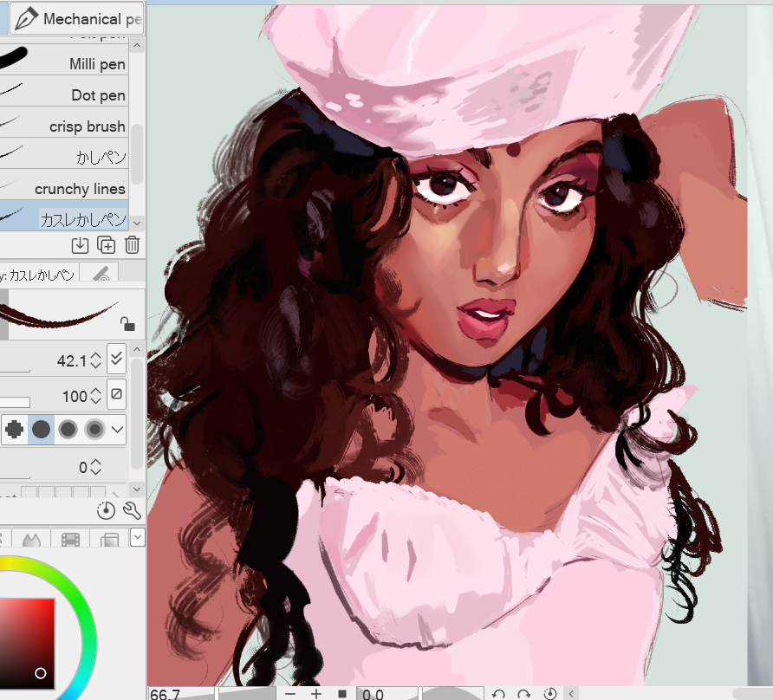Reset tool properties to initial settings

coord(106,510)
